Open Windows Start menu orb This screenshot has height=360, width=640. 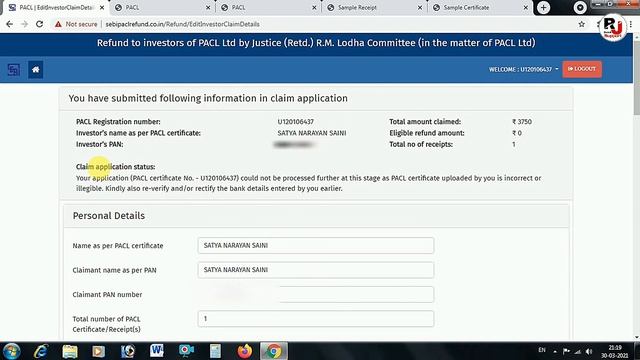tap(11, 351)
